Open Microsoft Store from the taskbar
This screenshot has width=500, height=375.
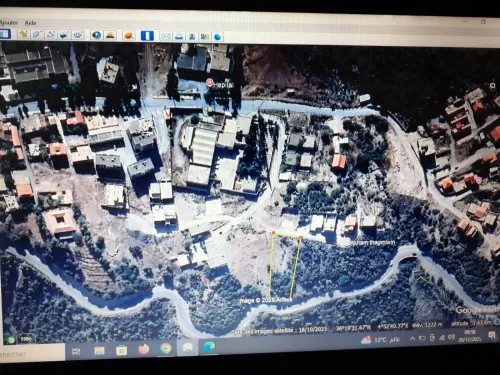121,350
